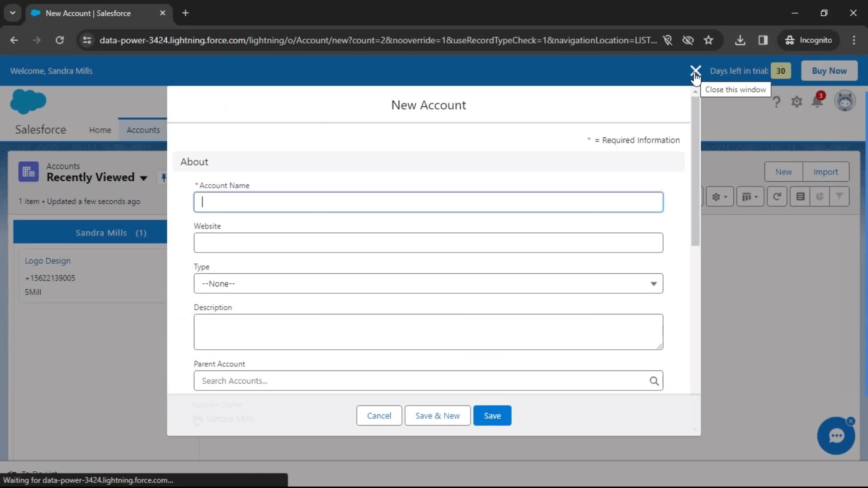
Task: Click the Sandra Mills (1) kanban column header
Action: pos(90,233)
